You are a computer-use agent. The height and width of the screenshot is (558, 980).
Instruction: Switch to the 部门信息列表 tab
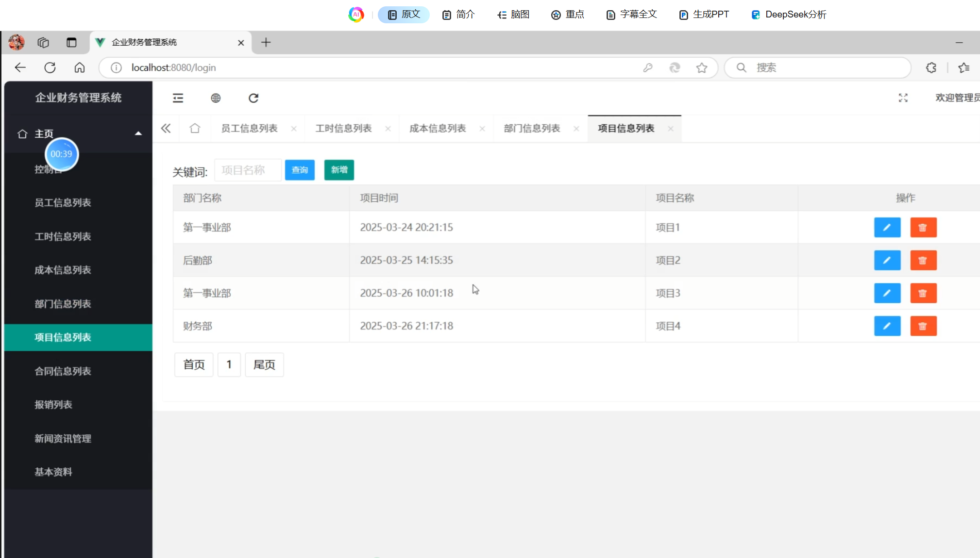(532, 129)
